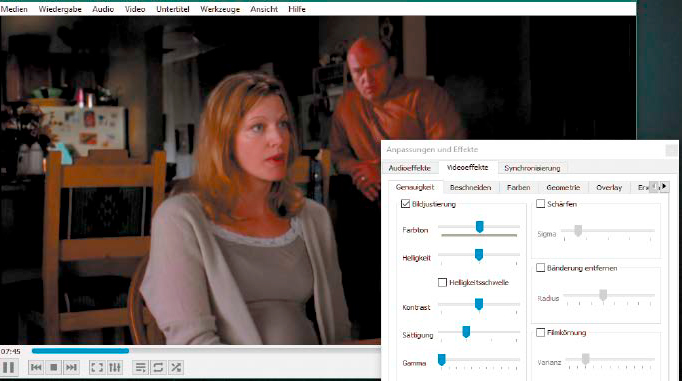The height and width of the screenshot is (381, 682).
Task: Uncheck the Bildjustierung checkbox
Action: point(405,204)
